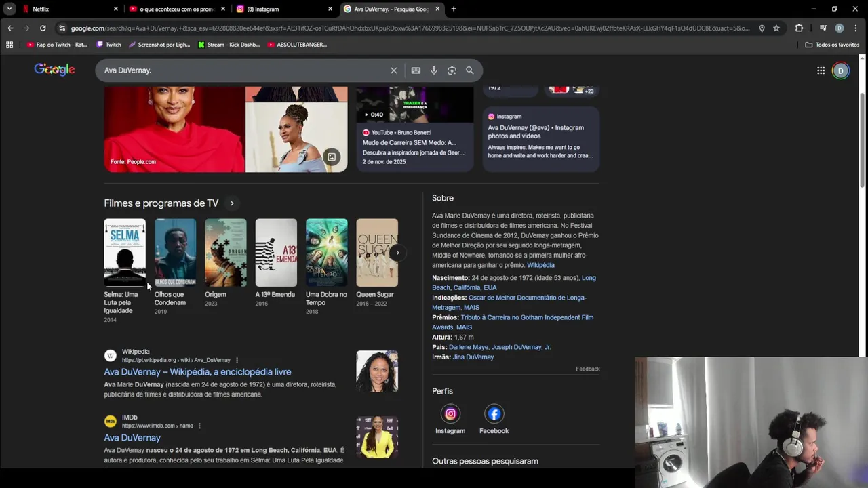Open the tab search dropdown arrow
The image size is (868, 488).
click(9, 9)
